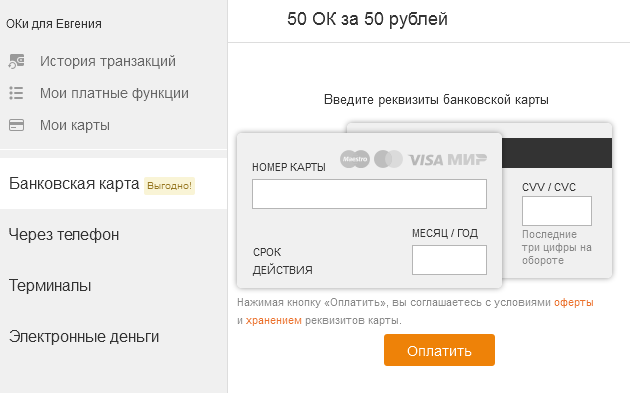Go to Мои карты page
Screen dimensions: 630x393
75,125
